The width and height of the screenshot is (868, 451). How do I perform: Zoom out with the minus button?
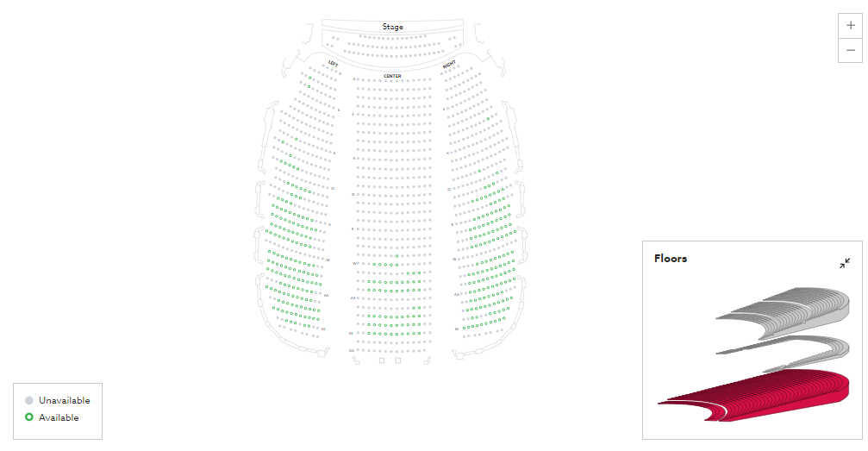850,50
